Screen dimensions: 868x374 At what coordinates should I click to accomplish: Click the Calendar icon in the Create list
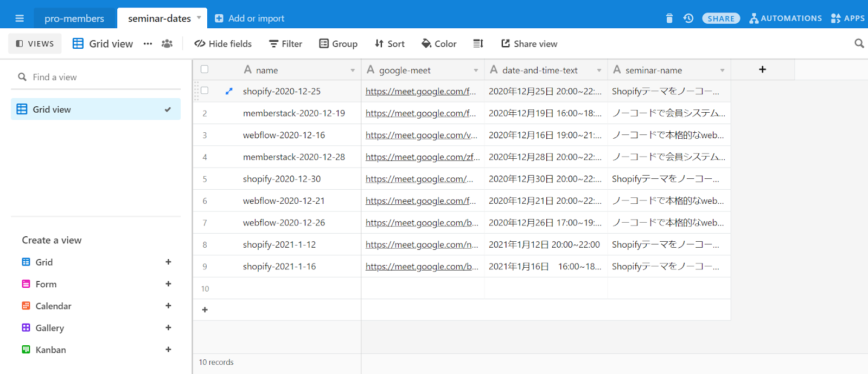(26, 306)
